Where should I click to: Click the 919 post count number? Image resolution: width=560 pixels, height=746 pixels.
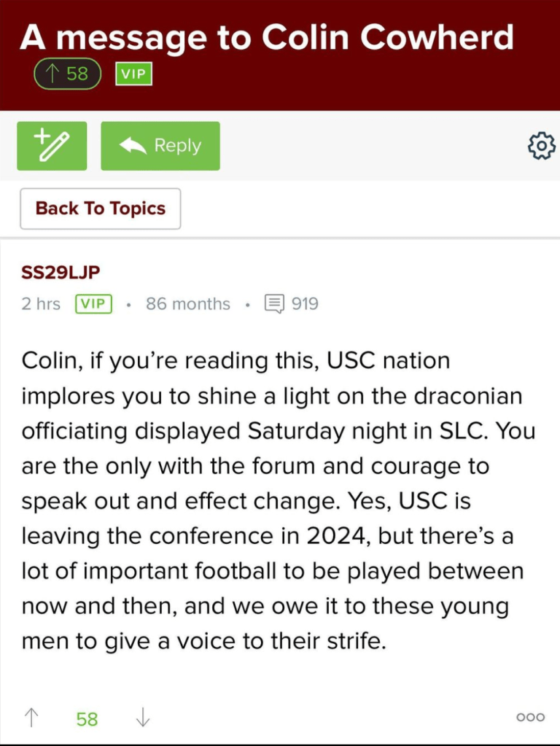tap(305, 304)
